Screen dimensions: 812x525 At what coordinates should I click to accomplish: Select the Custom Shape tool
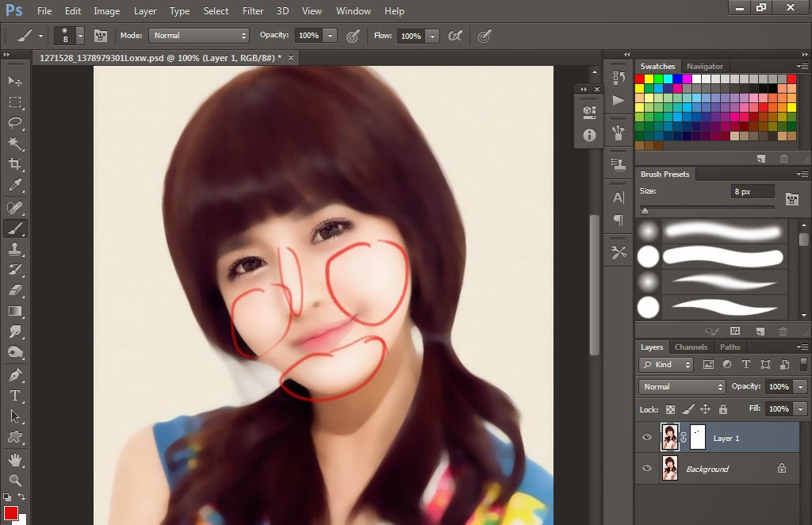point(15,438)
